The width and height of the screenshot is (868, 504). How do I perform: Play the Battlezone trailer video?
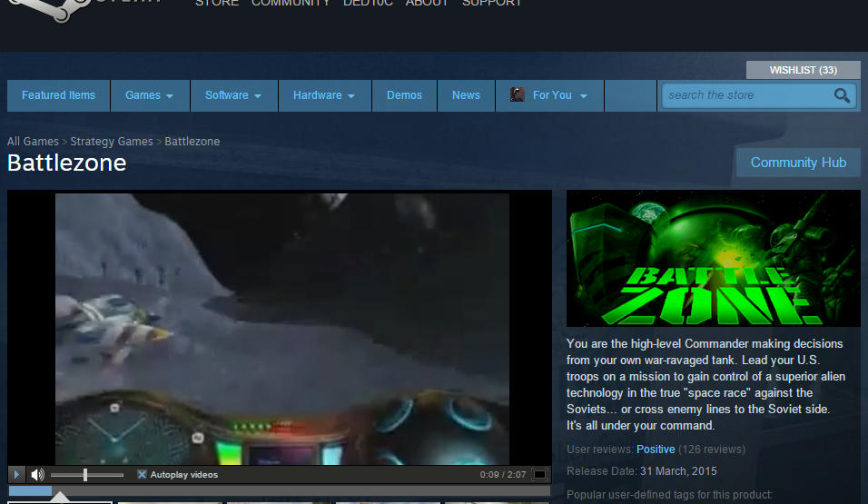16,475
